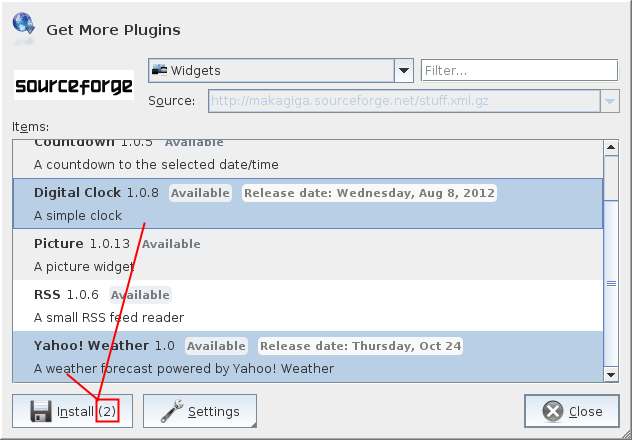Click the countdown description text
The height and width of the screenshot is (440, 632).
click(x=156, y=165)
